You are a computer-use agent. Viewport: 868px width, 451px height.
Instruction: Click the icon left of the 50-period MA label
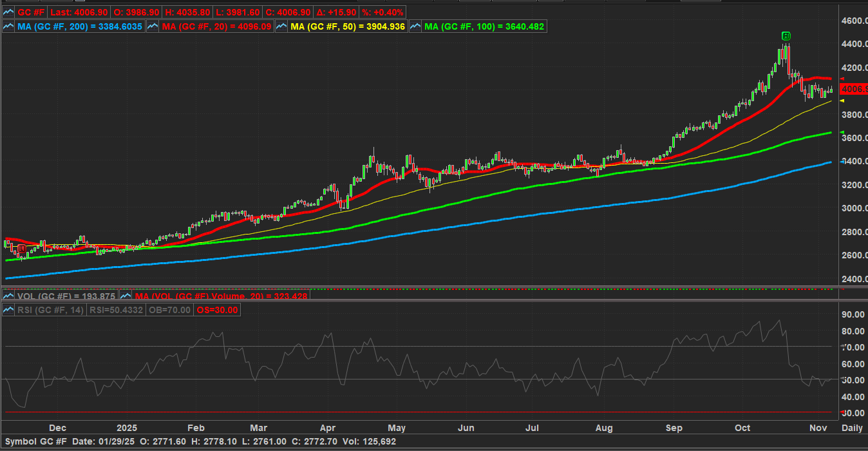(x=281, y=26)
